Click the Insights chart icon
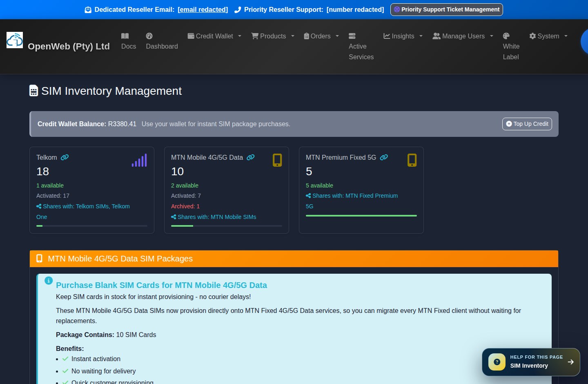 coord(387,36)
